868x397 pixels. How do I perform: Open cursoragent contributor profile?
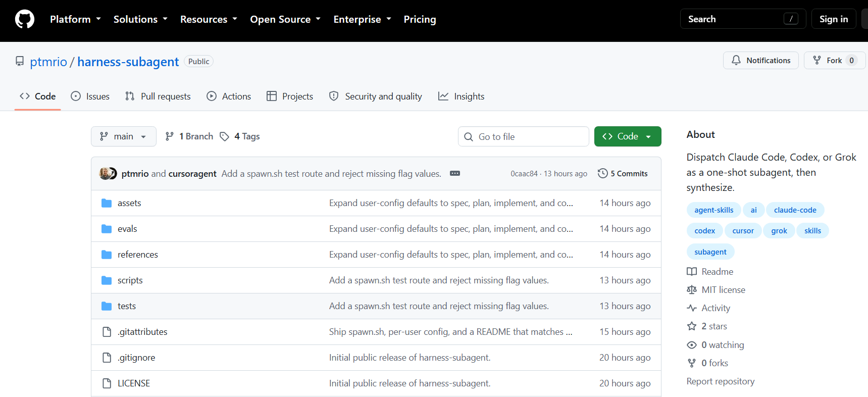coord(192,174)
